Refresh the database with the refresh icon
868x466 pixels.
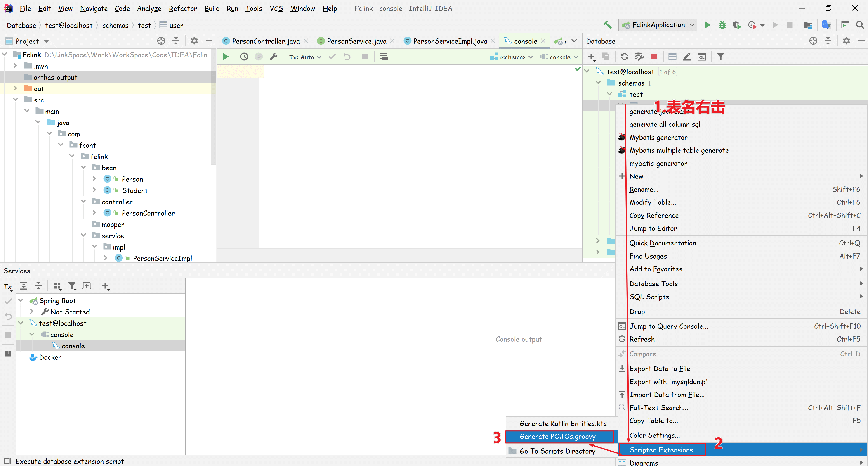coord(624,57)
